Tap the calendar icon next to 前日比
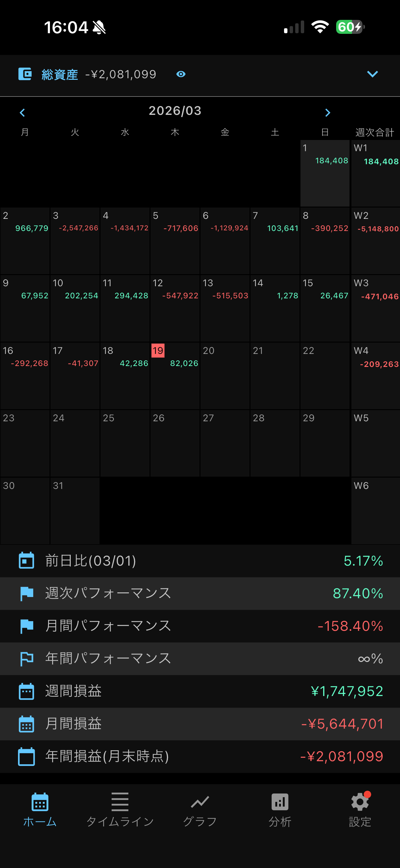Screen dimensions: 400x868 26,561
